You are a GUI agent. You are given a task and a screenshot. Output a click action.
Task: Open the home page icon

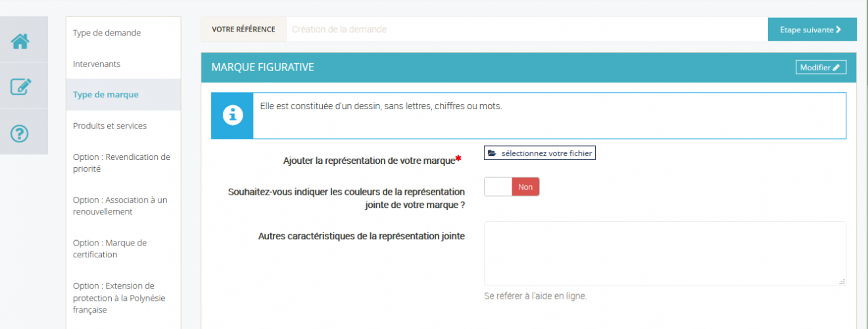click(x=20, y=41)
